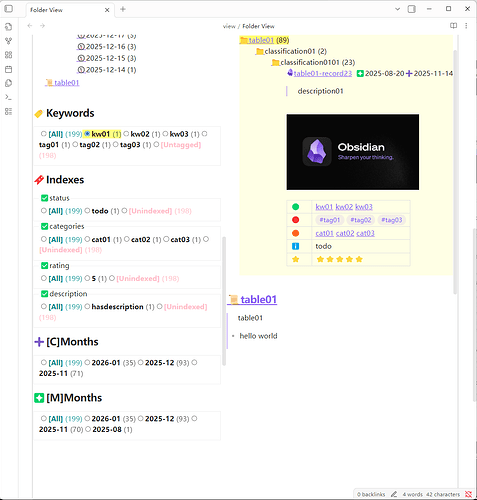Uncheck the status index checkbox
The width and height of the screenshot is (477, 500).
(x=44, y=198)
